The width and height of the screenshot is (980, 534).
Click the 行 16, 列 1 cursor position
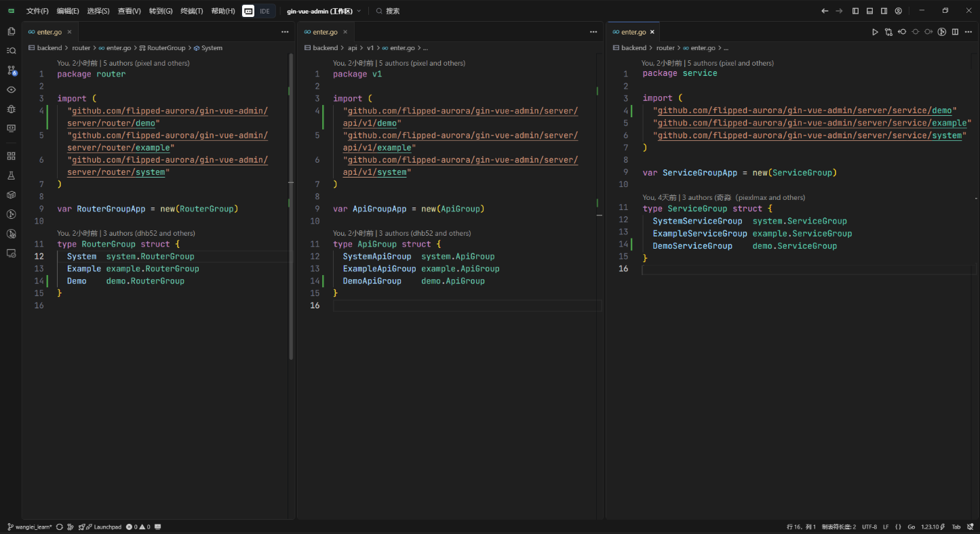point(801,527)
